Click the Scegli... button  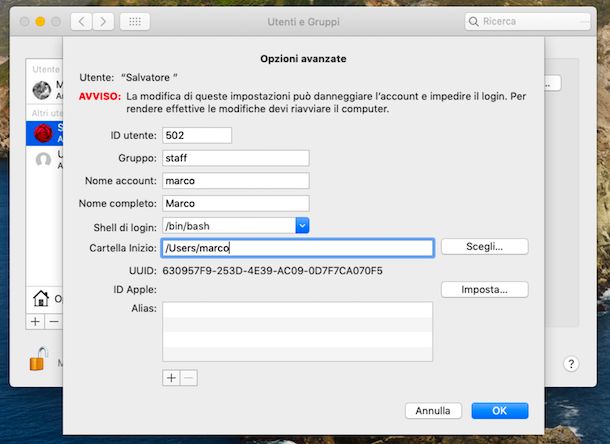485,247
